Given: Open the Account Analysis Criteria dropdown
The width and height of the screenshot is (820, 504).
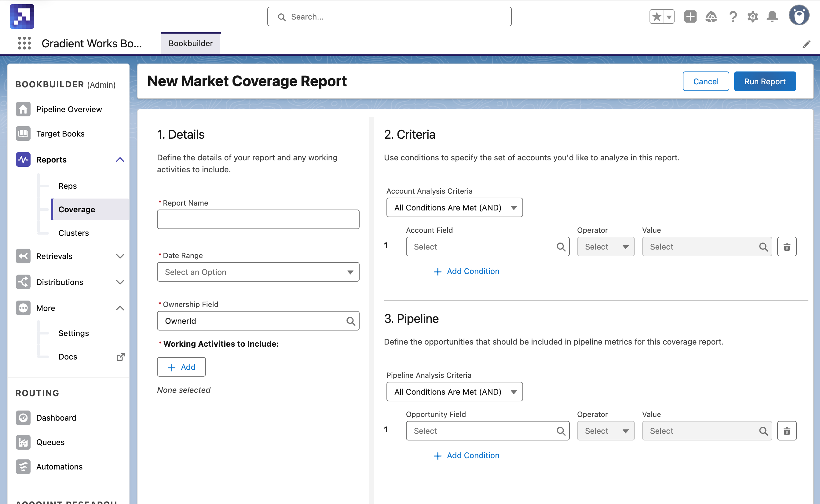Looking at the screenshot, I should [x=454, y=208].
